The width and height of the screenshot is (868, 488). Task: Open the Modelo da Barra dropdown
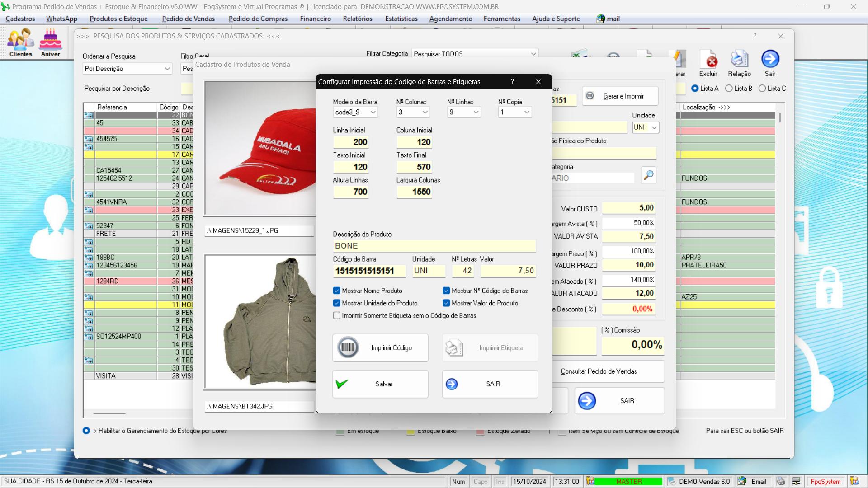coord(355,112)
